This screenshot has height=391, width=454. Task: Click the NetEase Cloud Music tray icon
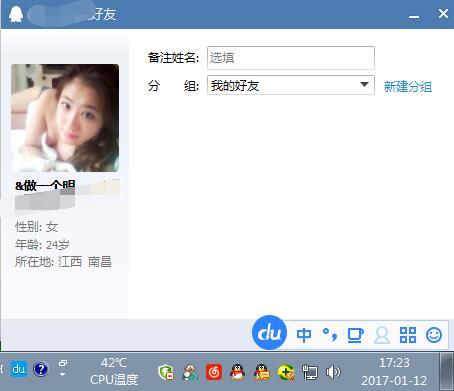tap(214, 372)
